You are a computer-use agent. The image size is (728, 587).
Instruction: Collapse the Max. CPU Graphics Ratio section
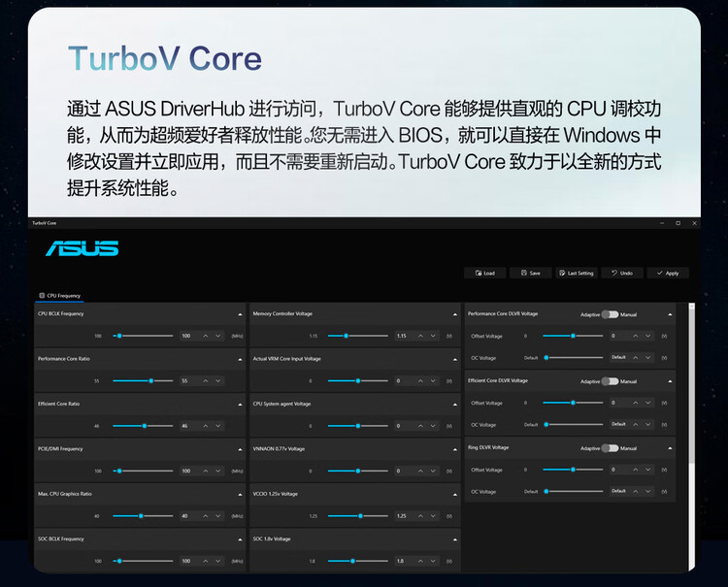click(x=240, y=494)
